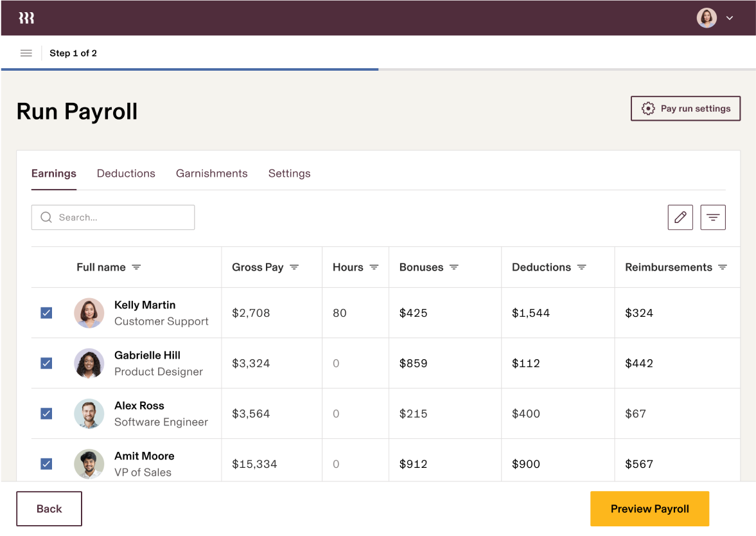Click the Back button

[49, 508]
